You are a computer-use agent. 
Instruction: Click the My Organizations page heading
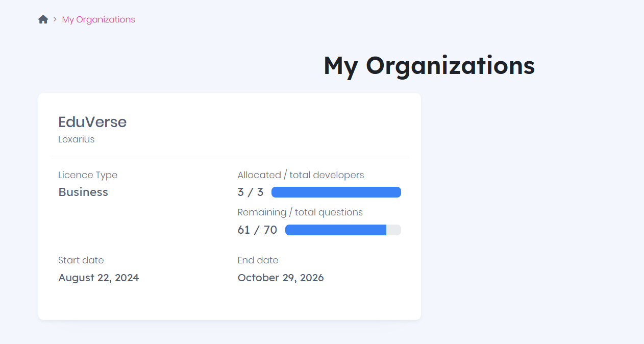tap(429, 65)
